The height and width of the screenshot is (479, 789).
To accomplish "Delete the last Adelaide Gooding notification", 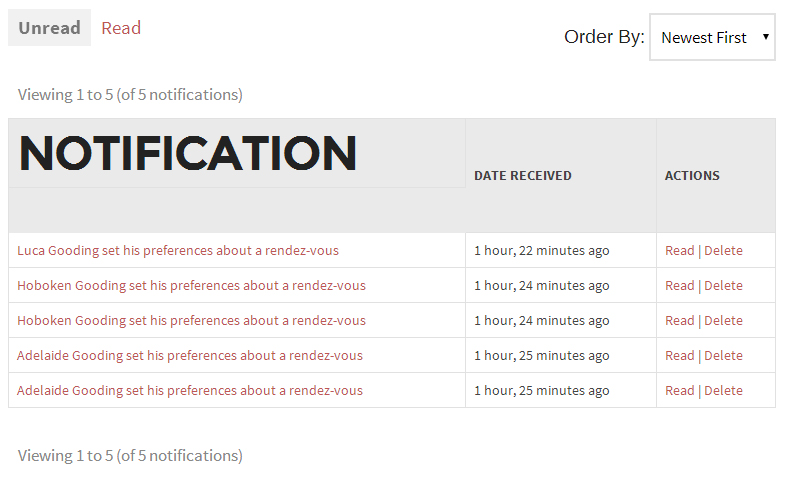I will [x=723, y=390].
